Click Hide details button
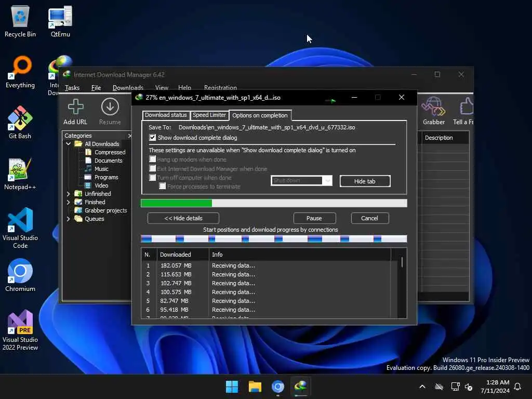Viewport: 532px width, 399px height. click(x=183, y=218)
